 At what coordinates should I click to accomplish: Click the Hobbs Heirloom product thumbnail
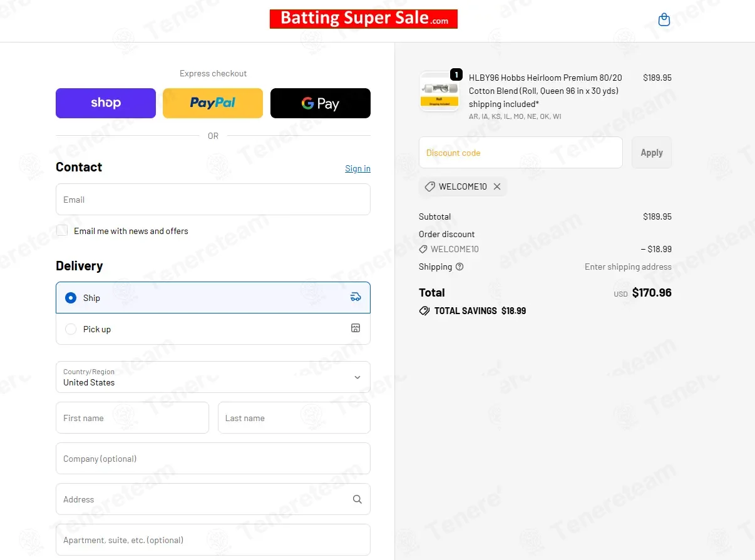click(439, 91)
